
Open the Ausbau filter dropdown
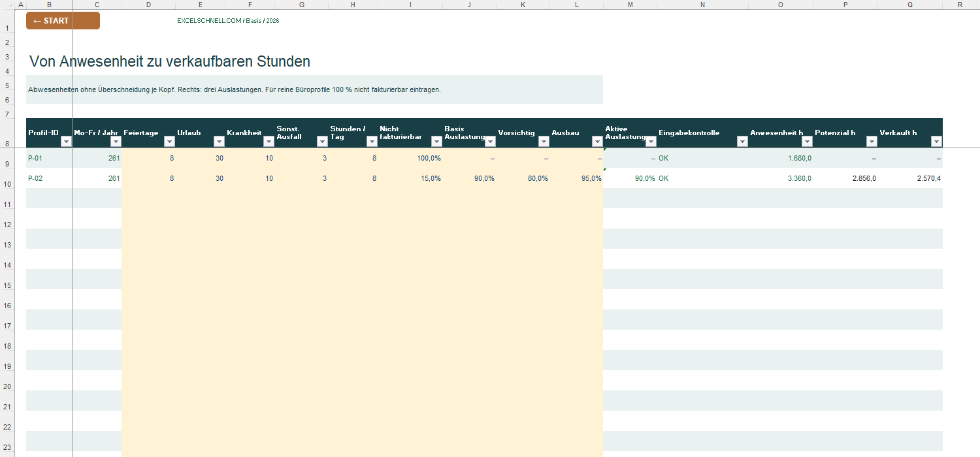[x=596, y=142]
